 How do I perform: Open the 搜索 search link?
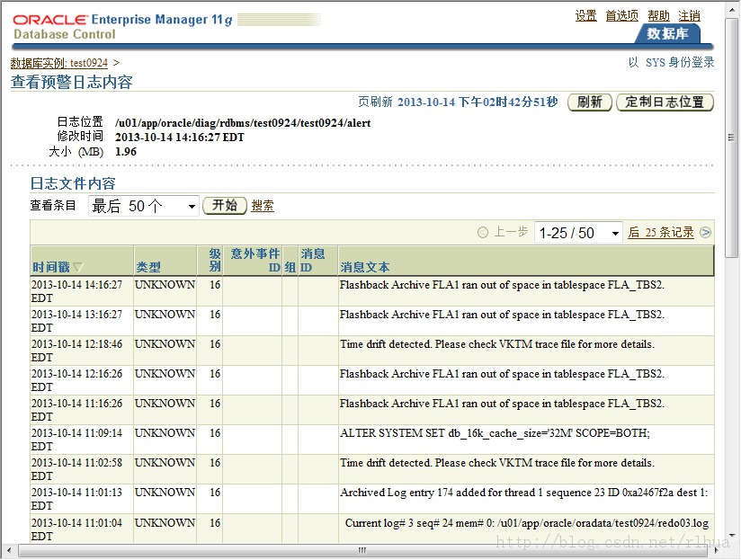[x=263, y=206]
